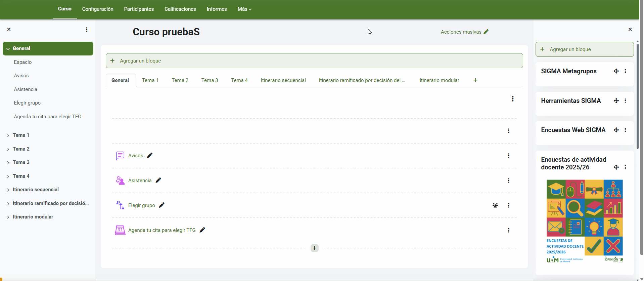Open Avisos link in activity list

tap(136, 156)
